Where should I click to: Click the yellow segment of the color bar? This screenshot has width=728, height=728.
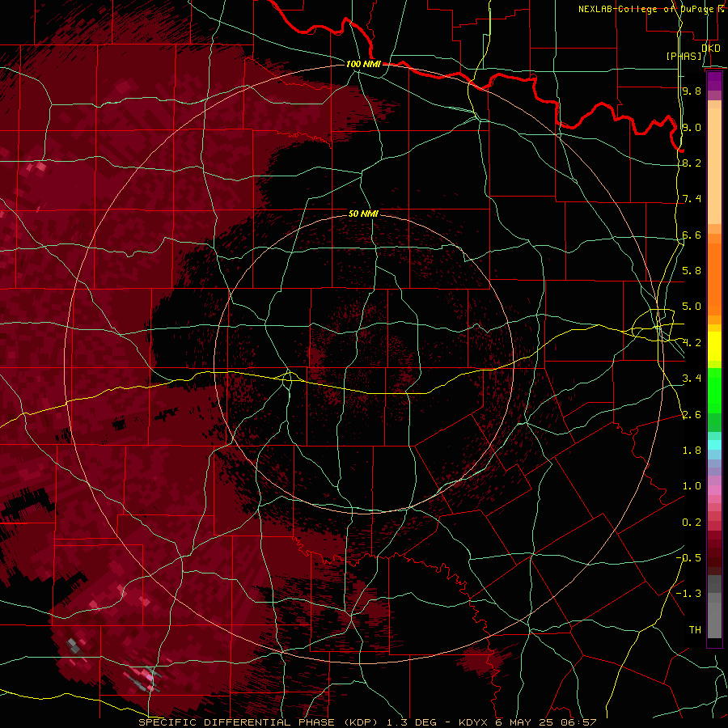point(714,346)
